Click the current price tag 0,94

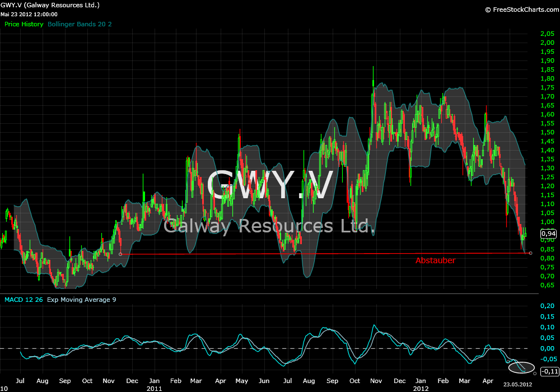pyautogui.click(x=548, y=234)
